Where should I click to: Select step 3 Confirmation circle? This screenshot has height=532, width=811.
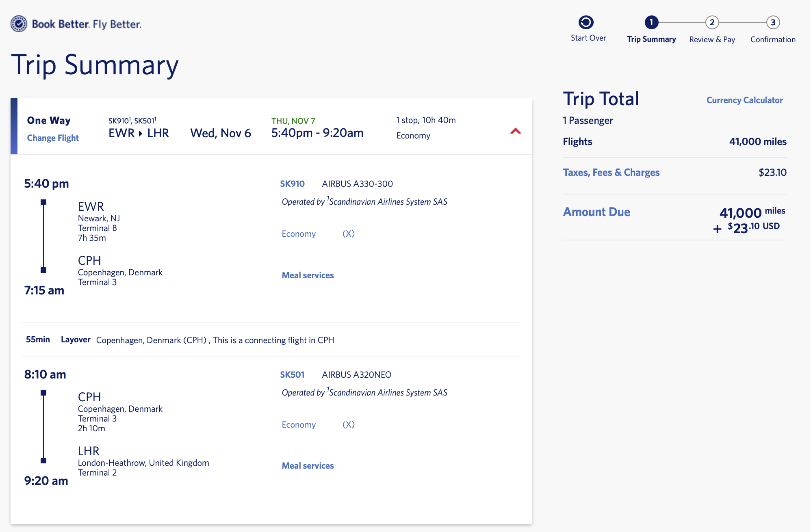(773, 22)
